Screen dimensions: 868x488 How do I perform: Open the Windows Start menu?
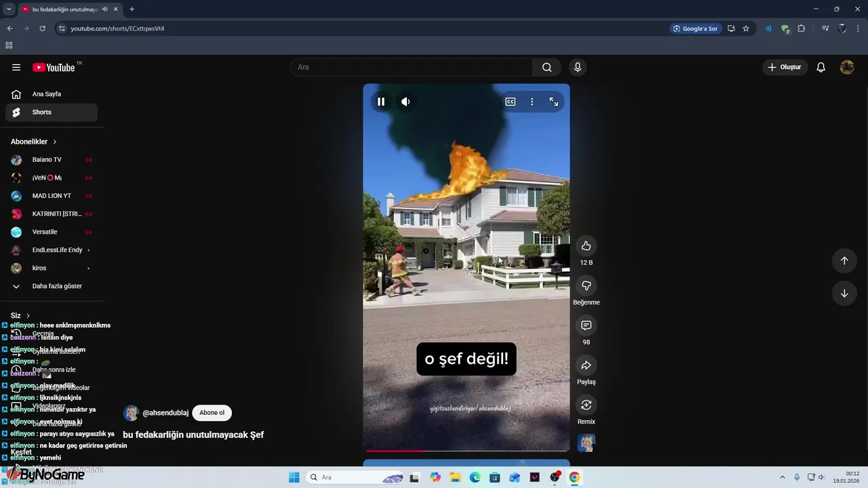pos(294,477)
